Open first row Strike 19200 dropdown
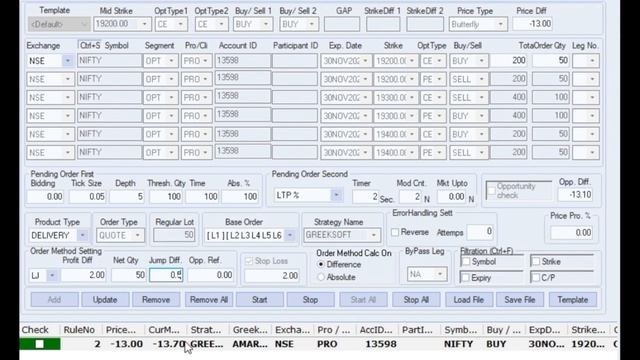 (412, 61)
